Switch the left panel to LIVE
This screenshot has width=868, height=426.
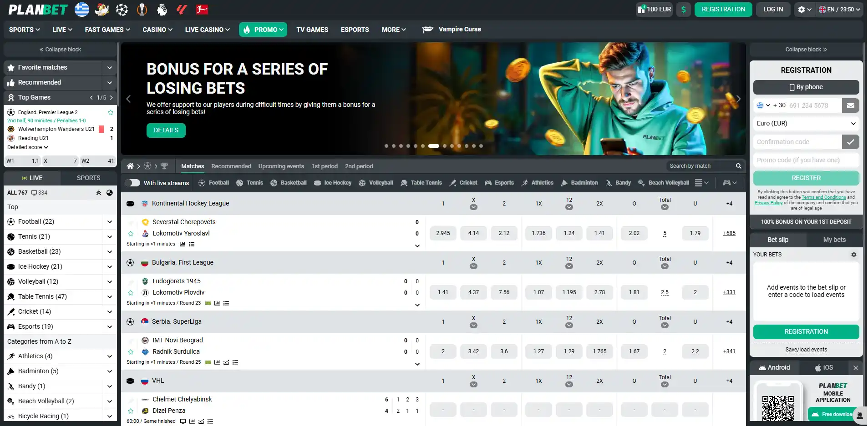coord(32,178)
